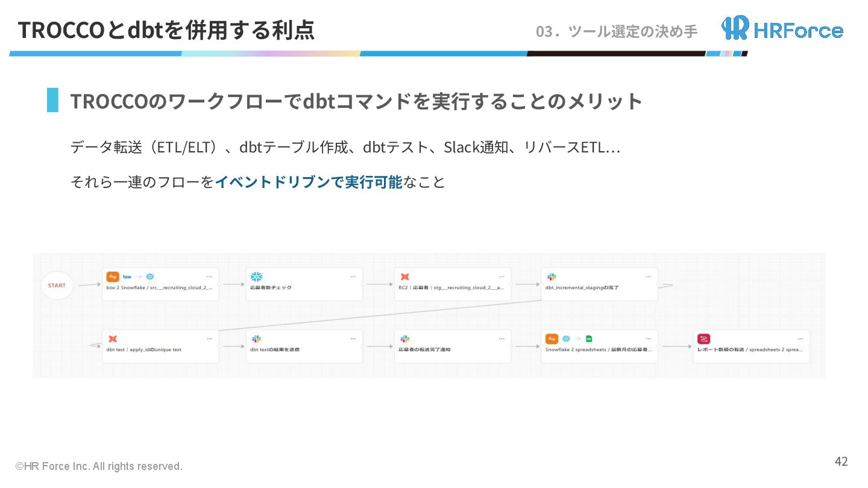Select the 'Snowflake 2 spreadsheets / 最新月の応募者...' label
The image size is (868, 488).
point(599,350)
